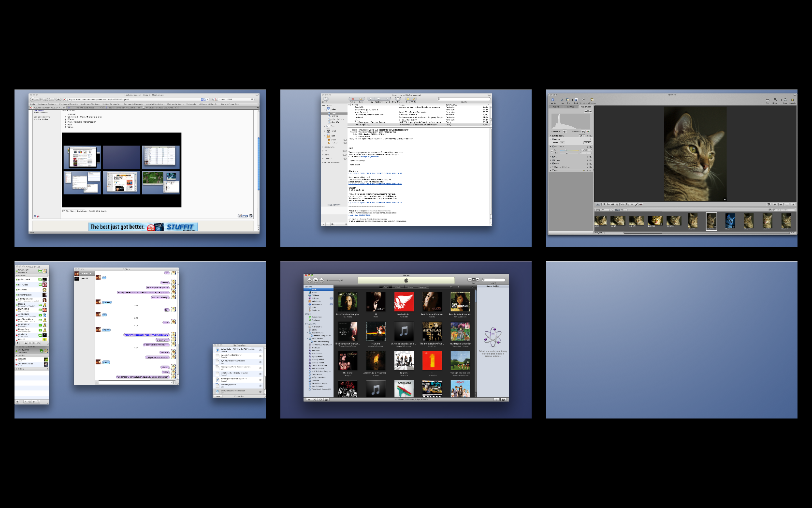The height and width of the screenshot is (508, 812).
Task: Open the Adjustments tab in Aperture inspector
Action: [x=586, y=107]
